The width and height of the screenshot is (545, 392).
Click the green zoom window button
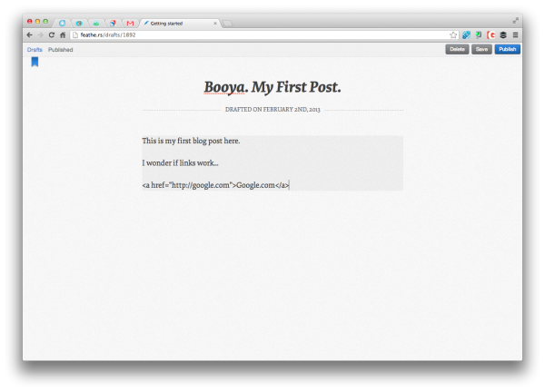point(45,21)
